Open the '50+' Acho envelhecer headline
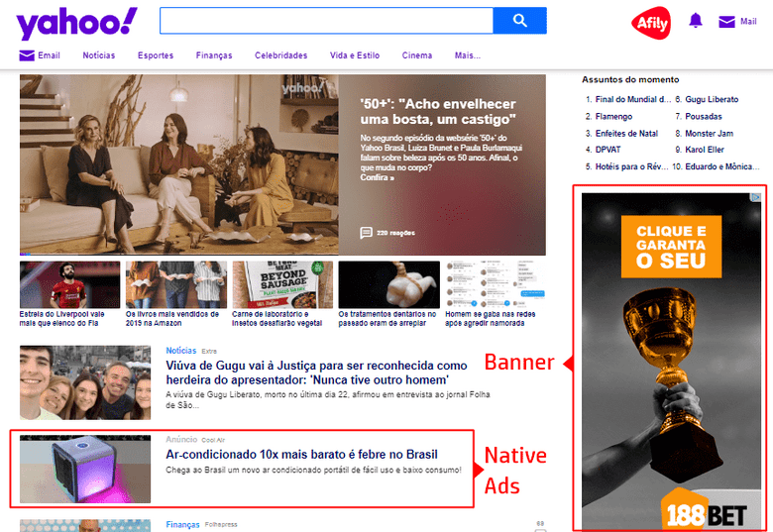This screenshot has width=773, height=532. 438,111
